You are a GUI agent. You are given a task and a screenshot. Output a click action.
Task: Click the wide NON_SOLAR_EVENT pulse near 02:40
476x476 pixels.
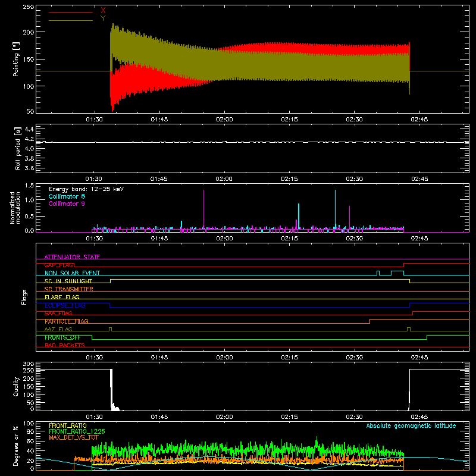[x=397, y=273]
